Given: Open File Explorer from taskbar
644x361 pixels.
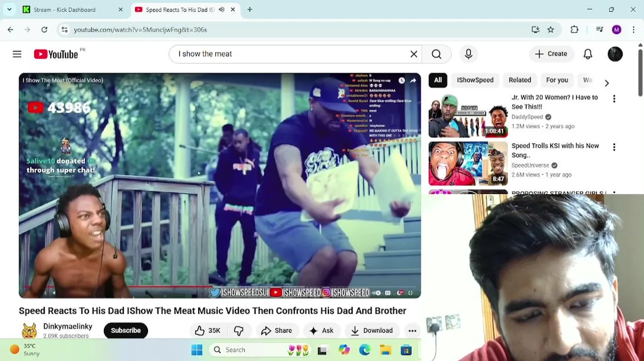Looking at the screenshot, I should coord(385,350).
